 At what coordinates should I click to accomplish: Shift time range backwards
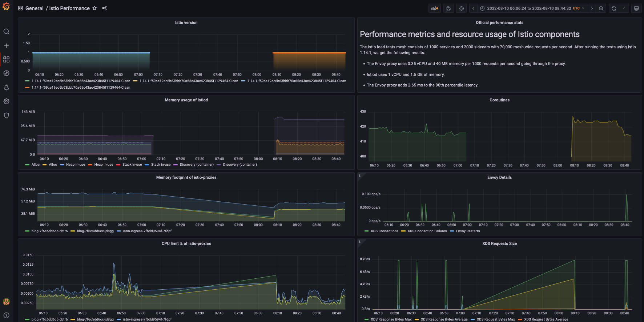click(473, 8)
